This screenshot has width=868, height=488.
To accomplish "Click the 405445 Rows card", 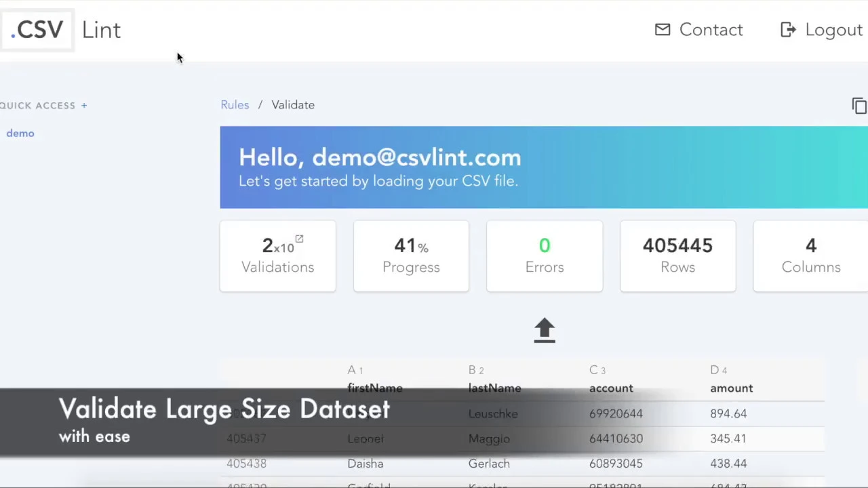I will (677, 256).
